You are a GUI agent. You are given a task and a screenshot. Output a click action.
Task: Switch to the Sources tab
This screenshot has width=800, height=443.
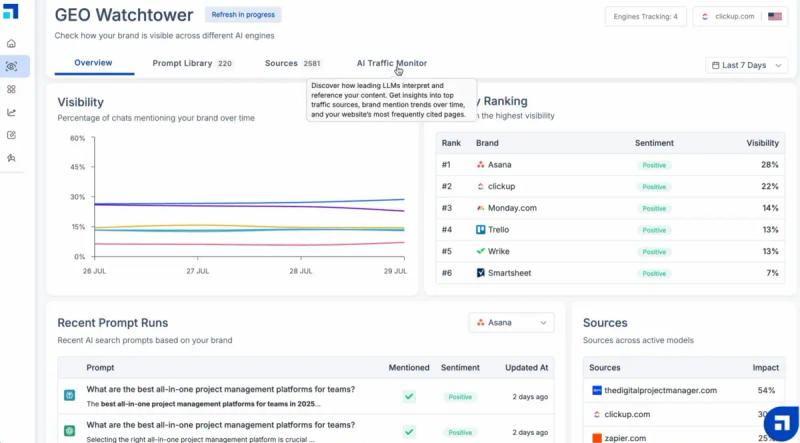(293, 63)
